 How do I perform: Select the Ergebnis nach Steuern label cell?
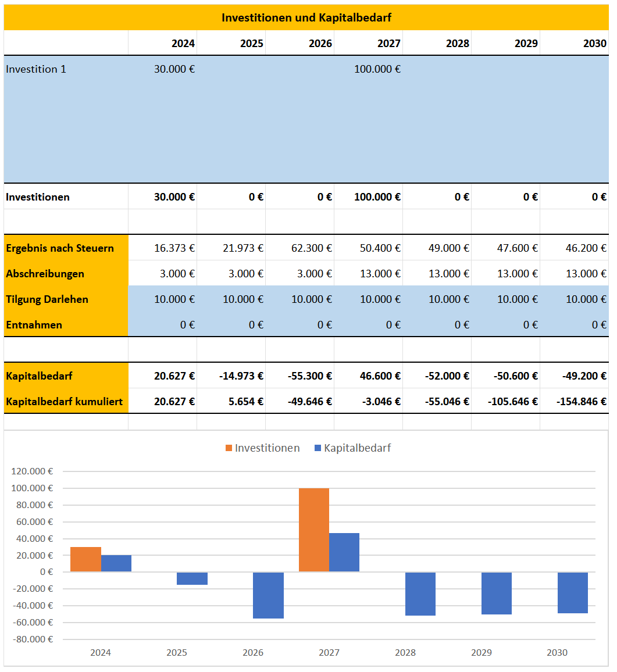pos(66,248)
